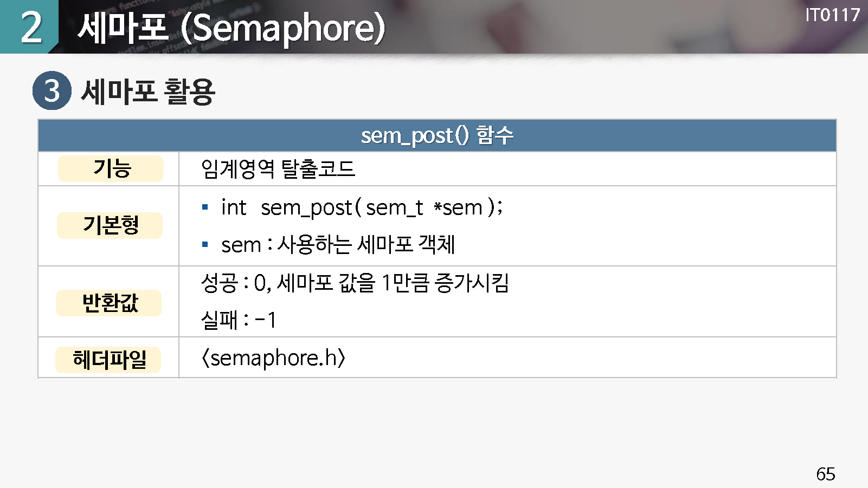868x488 pixels.
Task: Click the <semaphore.h> header file text
Action: tap(273, 358)
